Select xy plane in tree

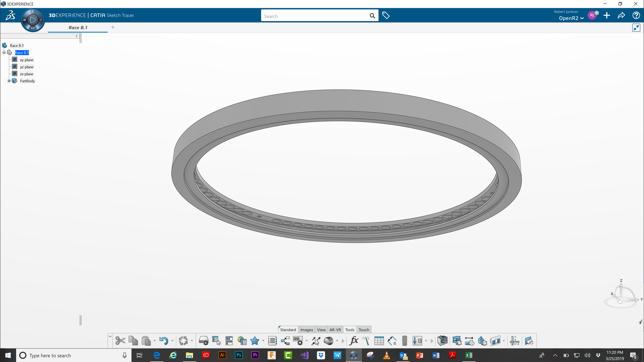pos(27,60)
